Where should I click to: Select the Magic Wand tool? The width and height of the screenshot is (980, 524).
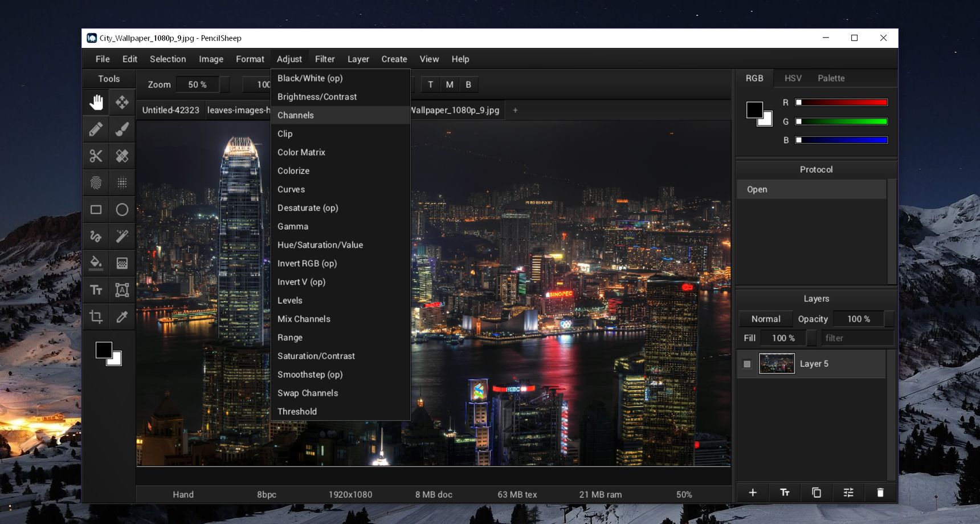(122, 237)
